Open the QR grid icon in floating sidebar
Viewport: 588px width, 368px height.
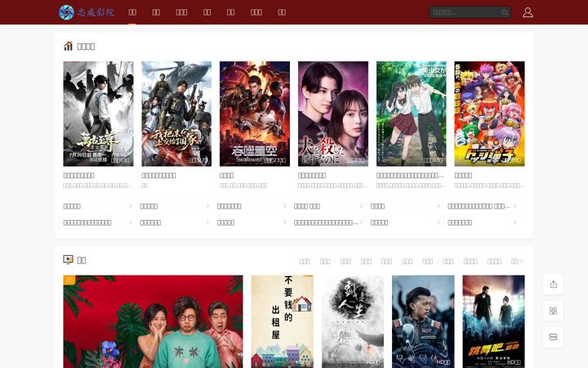coord(553,311)
